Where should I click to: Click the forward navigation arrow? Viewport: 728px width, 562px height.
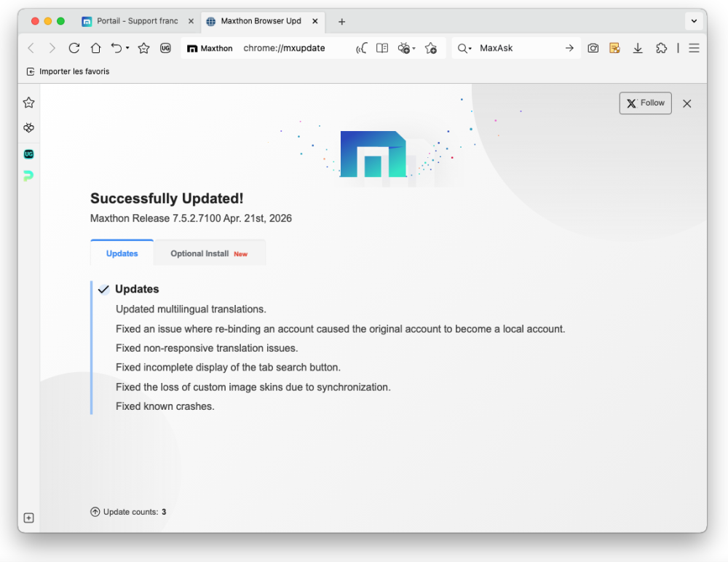tap(52, 48)
